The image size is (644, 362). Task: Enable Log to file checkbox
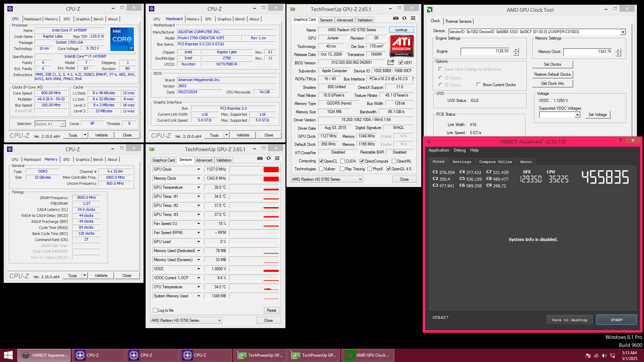pos(155,310)
